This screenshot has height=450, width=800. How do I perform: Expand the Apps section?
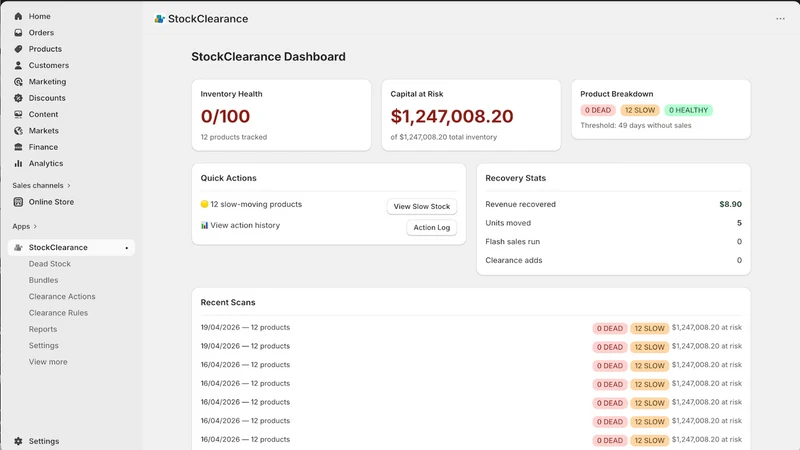pos(24,227)
